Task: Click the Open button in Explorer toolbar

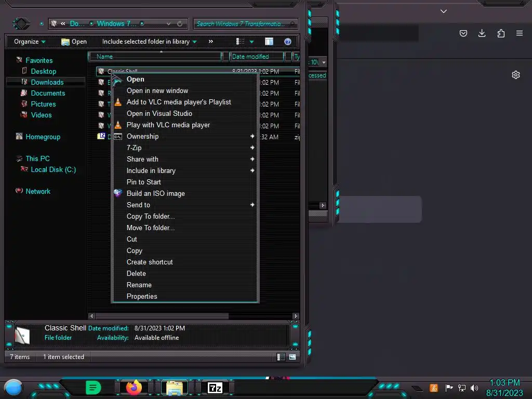Action: click(x=74, y=42)
